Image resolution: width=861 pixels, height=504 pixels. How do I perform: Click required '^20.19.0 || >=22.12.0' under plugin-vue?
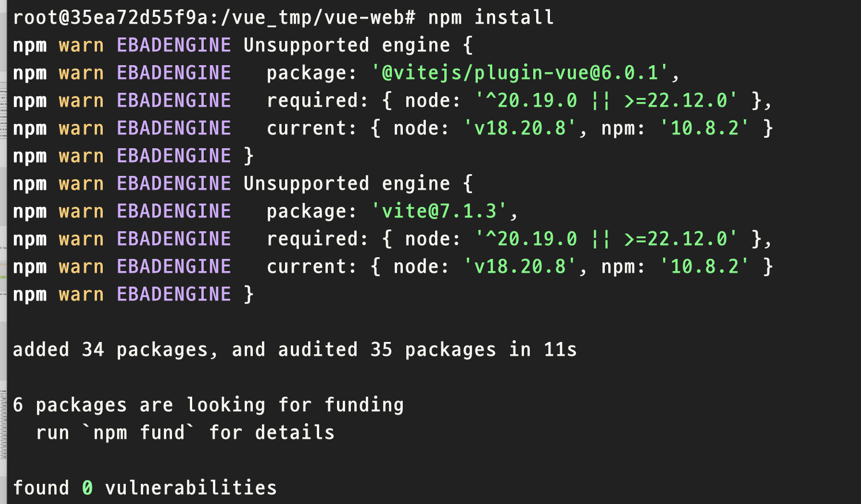[x=607, y=100]
